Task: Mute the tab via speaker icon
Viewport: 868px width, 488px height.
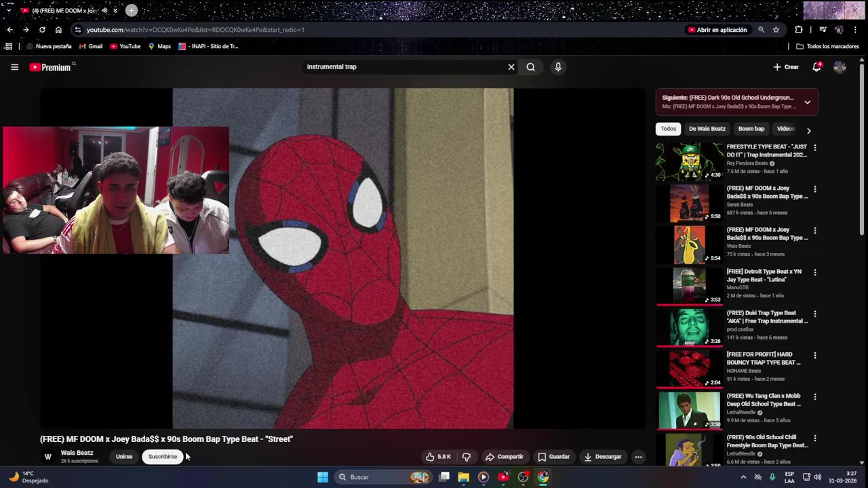Action: 104,11
